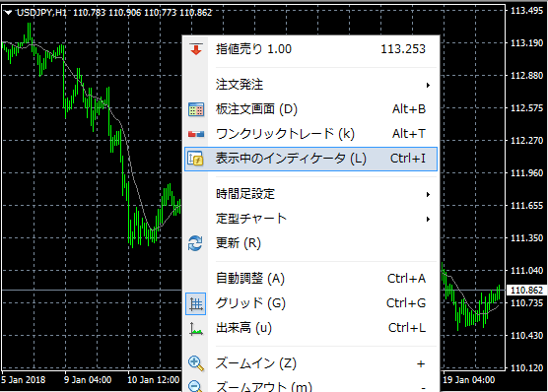Select 表示中のインディケータ (L) menu entry

tap(310, 159)
